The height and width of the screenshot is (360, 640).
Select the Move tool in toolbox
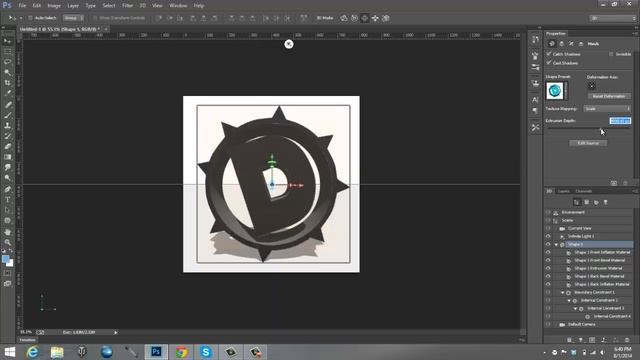click(x=7, y=41)
